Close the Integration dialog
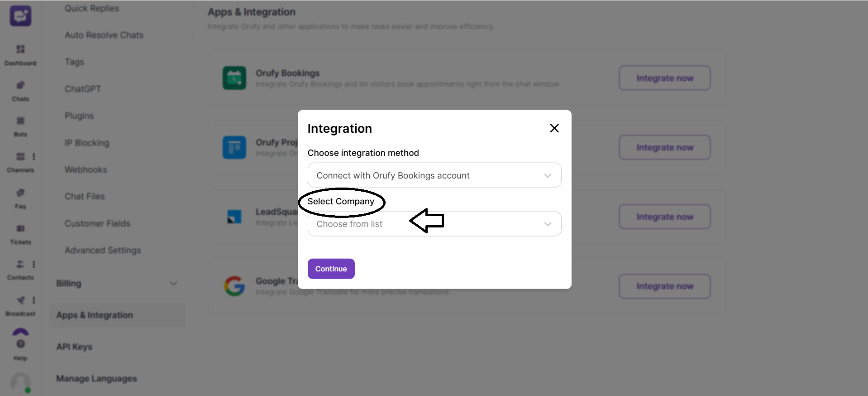The width and height of the screenshot is (868, 396). click(x=554, y=128)
